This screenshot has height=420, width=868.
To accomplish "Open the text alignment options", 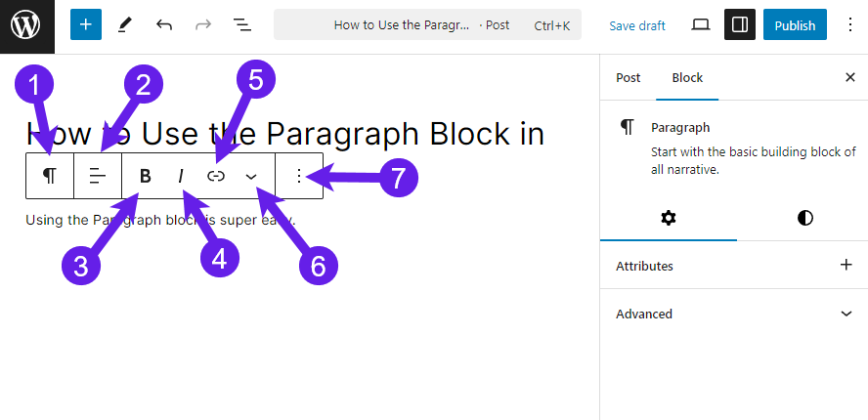I will pos(98,176).
